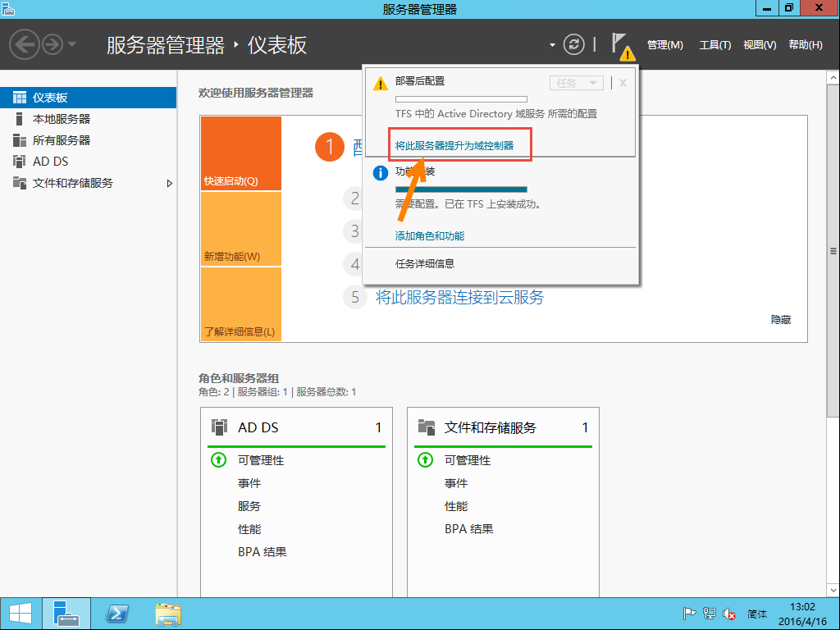Open 服务 in the AD DS tile
Screen dimensions: 840x630
click(x=249, y=506)
